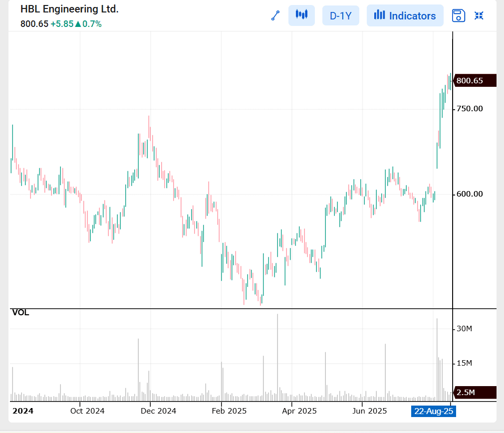Click the +5.85 price change value
The width and height of the screenshot is (504, 433).
(62, 24)
